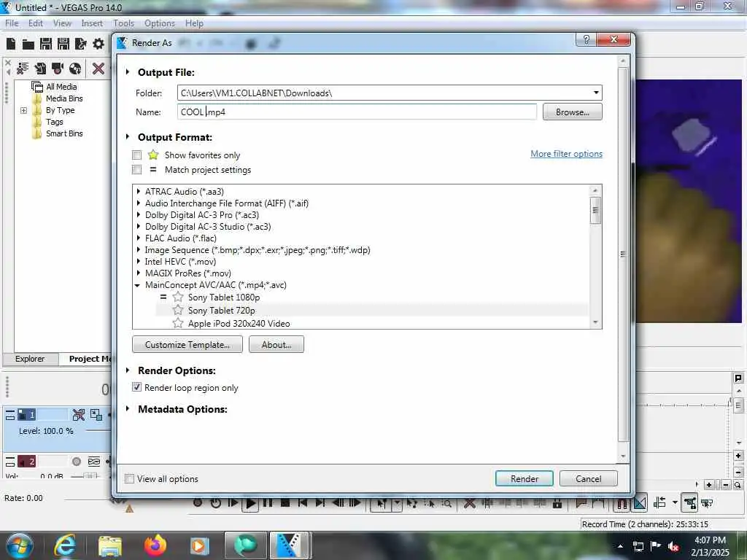Click the Render As export icon in toolbar
Image resolution: width=747 pixels, height=560 pixels.
(80, 44)
